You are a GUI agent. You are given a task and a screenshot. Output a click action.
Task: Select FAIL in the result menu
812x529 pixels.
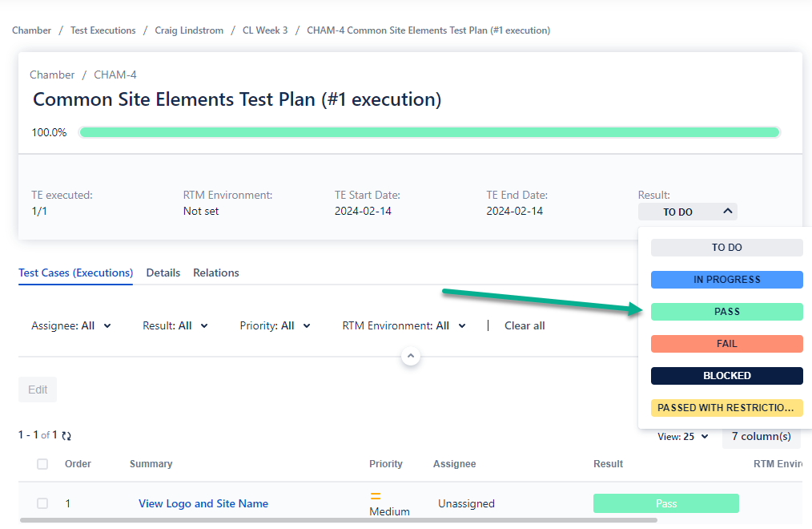[726, 344]
